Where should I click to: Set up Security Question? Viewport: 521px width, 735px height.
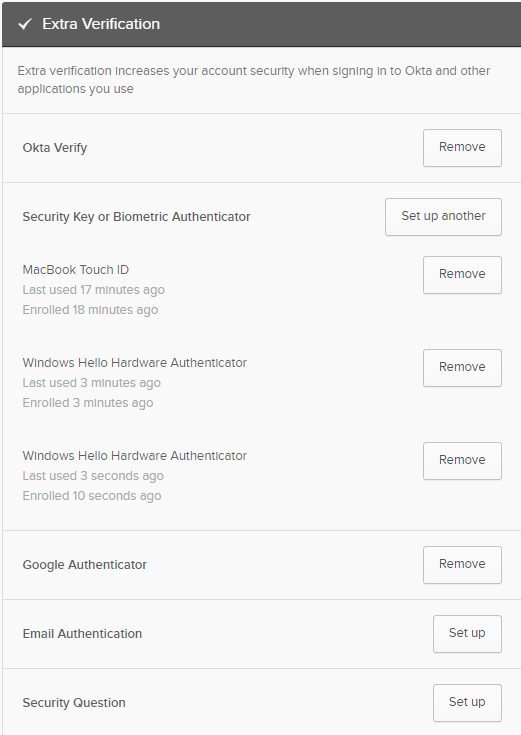[467, 703]
